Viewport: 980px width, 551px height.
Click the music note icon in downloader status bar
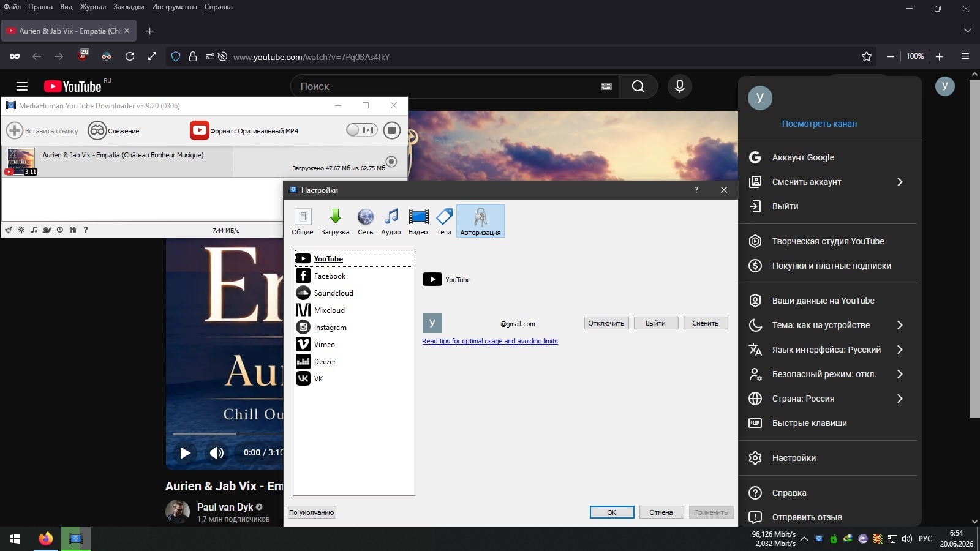pos(34,230)
